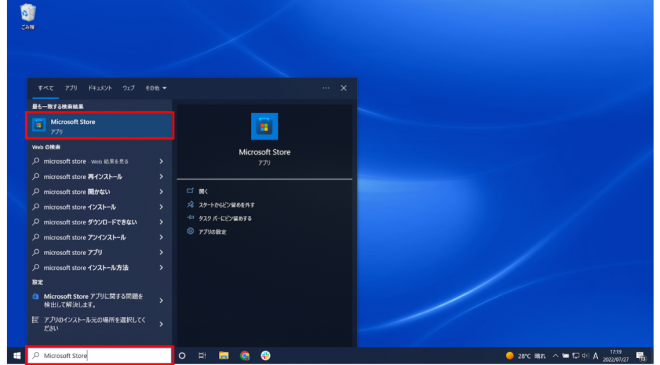The image size is (660, 365).
Task: Launch Slack from the taskbar
Action: click(265, 356)
